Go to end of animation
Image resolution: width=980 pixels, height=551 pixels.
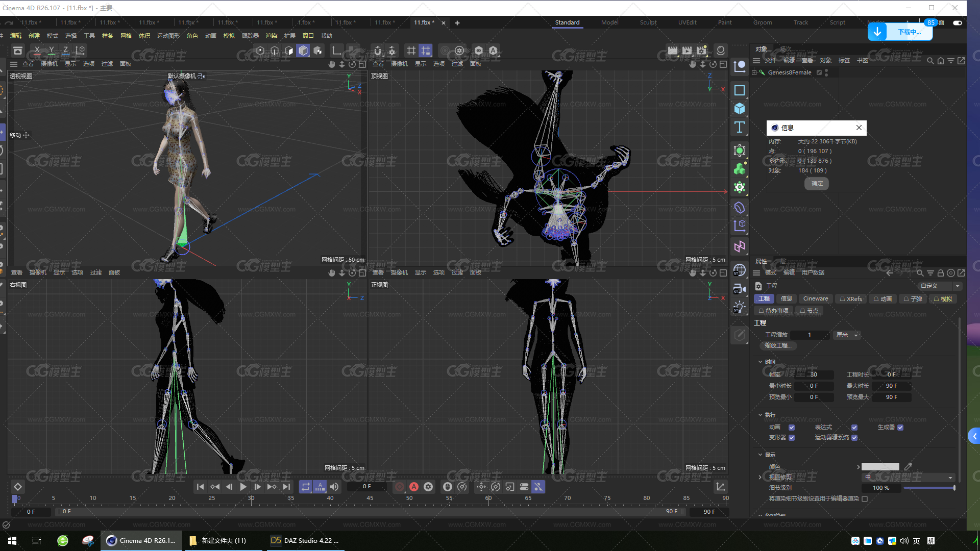[286, 487]
